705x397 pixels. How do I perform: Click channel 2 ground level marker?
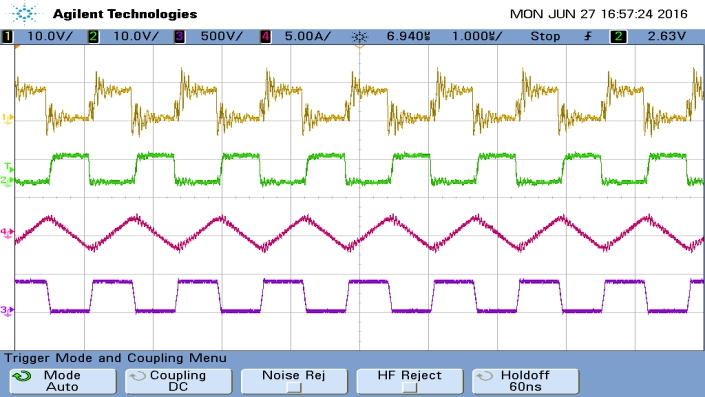click(7, 181)
